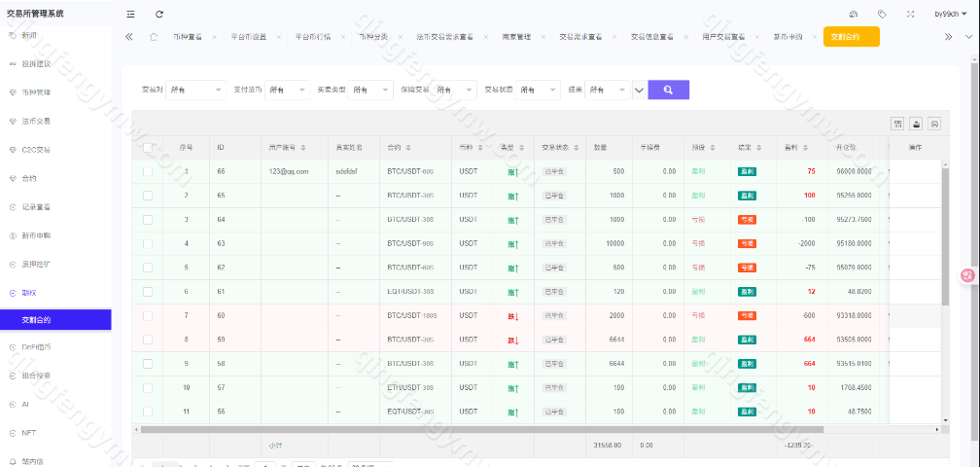Viewport: 980px width, 467px height.
Task: Check the row with ID 65
Action: [x=148, y=195]
